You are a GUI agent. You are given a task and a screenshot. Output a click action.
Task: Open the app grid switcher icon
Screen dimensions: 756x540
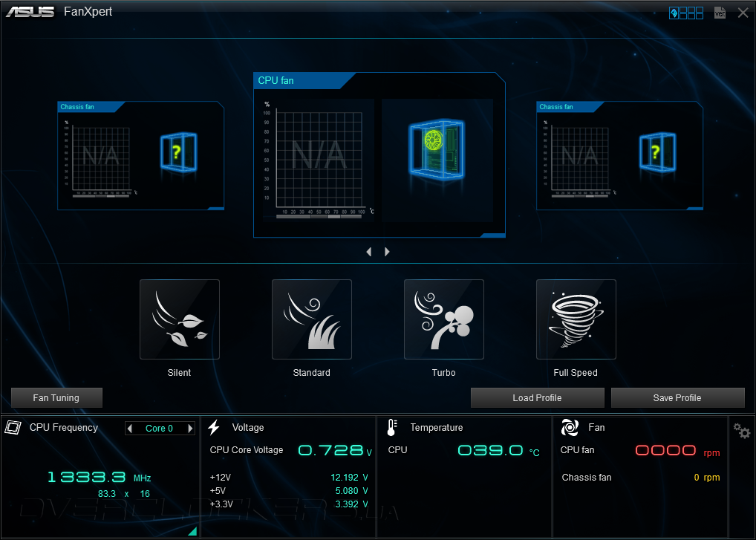(686, 13)
